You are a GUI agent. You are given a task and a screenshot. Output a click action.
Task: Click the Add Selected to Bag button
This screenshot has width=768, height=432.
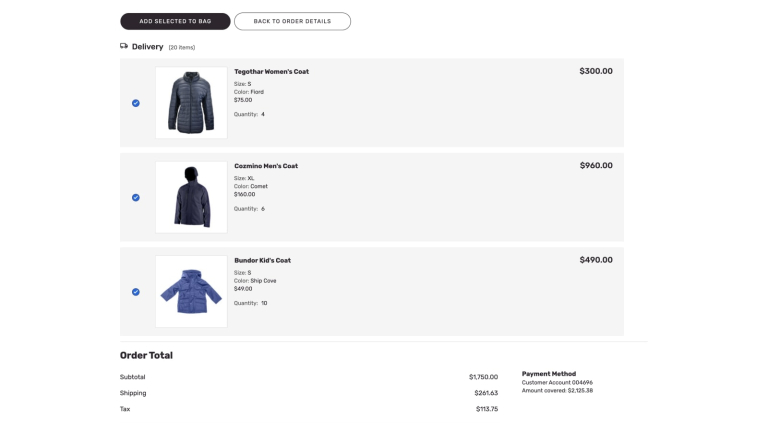[175, 21]
